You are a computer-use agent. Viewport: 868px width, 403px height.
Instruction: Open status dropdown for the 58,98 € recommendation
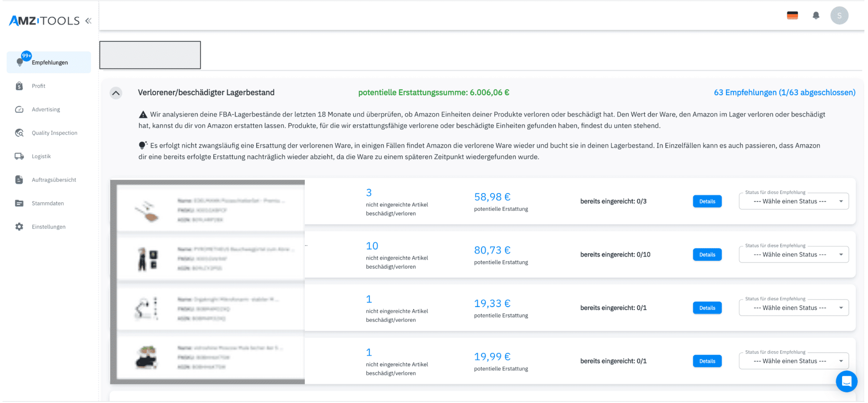tap(794, 201)
